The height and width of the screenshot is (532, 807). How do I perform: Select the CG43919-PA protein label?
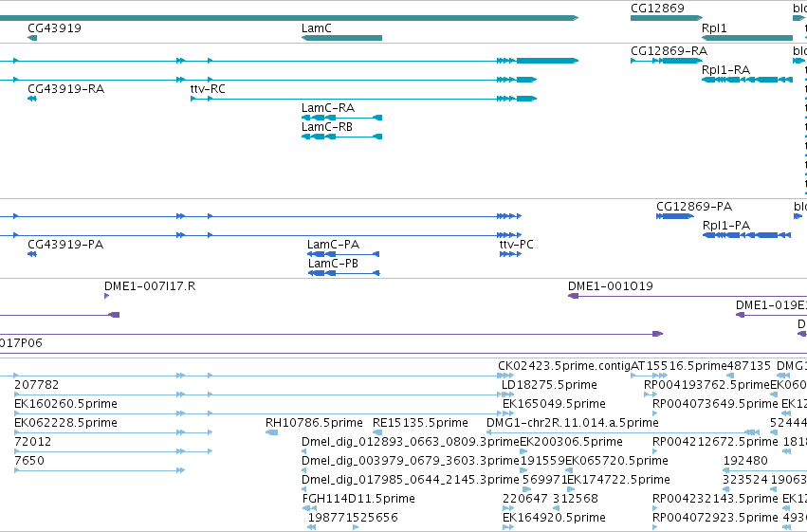point(65,245)
